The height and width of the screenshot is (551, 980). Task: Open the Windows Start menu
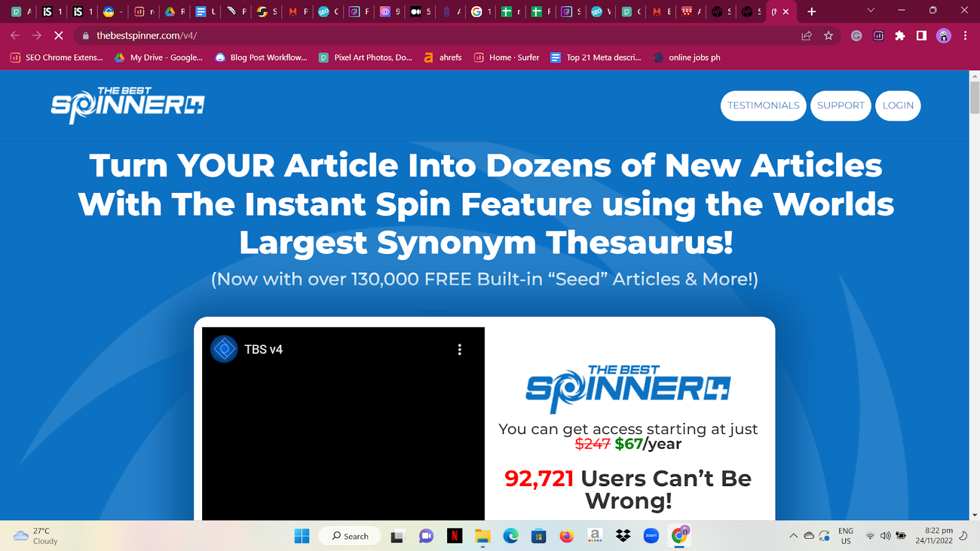click(302, 536)
